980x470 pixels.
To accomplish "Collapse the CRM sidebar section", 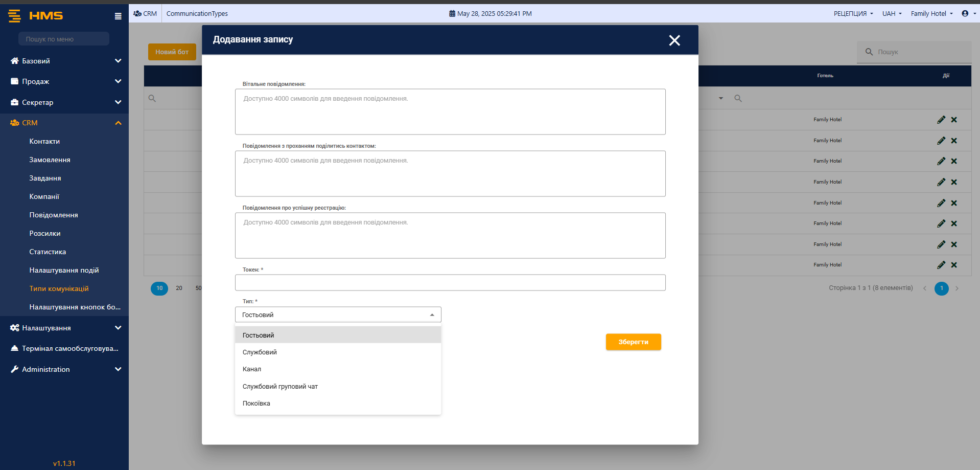I will (x=118, y=123).
